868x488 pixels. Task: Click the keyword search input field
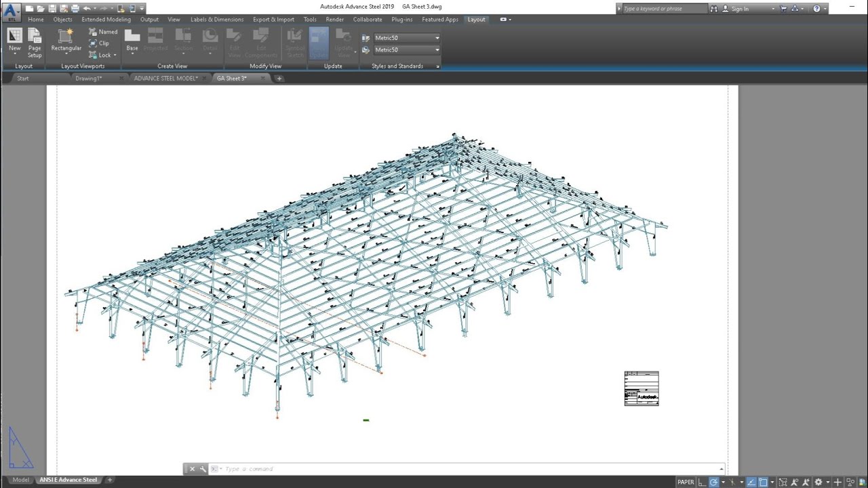[665, 9]
